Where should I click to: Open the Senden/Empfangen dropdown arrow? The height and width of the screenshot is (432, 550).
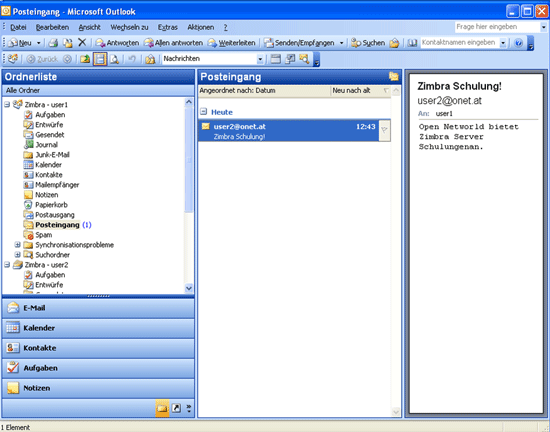(x=341, y=43)
